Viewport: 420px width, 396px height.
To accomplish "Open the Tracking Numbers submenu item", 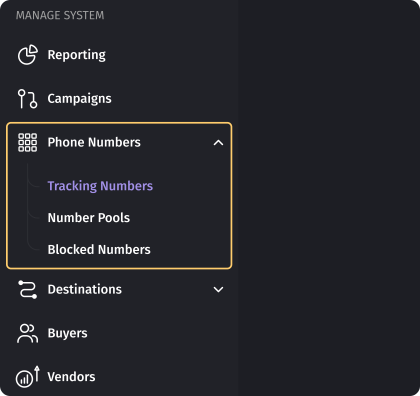I will coord(100,186).
